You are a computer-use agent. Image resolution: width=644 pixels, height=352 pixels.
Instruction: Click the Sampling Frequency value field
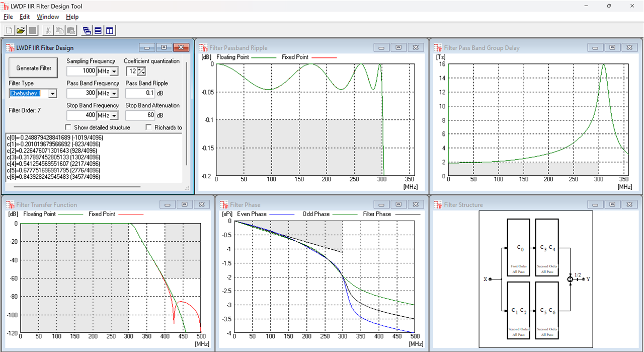(x=81, y=72)
